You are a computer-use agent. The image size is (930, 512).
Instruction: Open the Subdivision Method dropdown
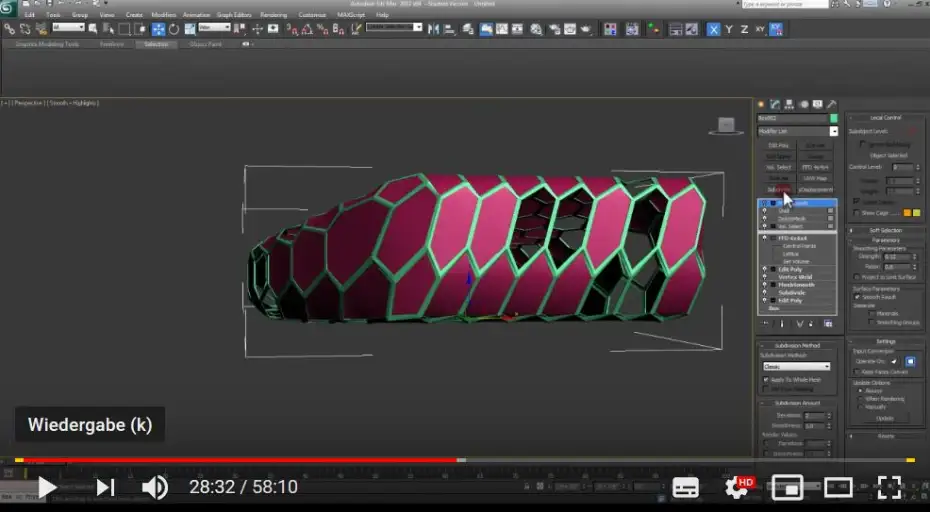[x=796, y=367]
